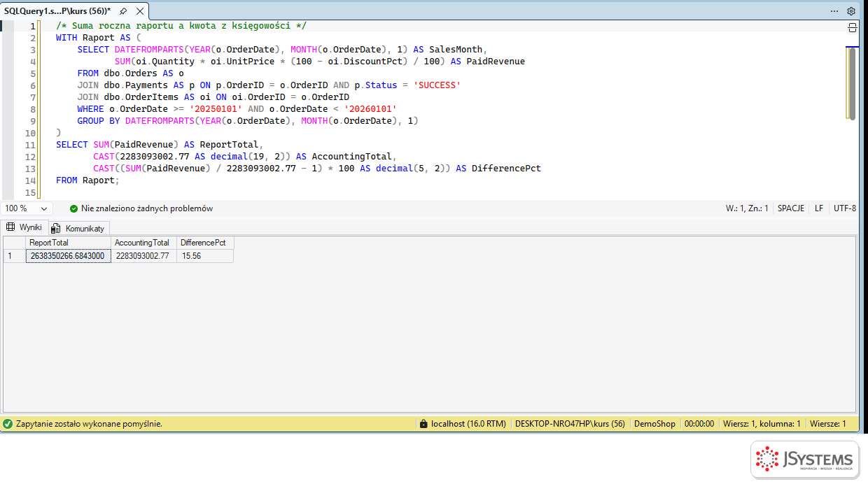The image size is (868, 484).
Task: Click the green query success icon
Action: tap(8, 424)
